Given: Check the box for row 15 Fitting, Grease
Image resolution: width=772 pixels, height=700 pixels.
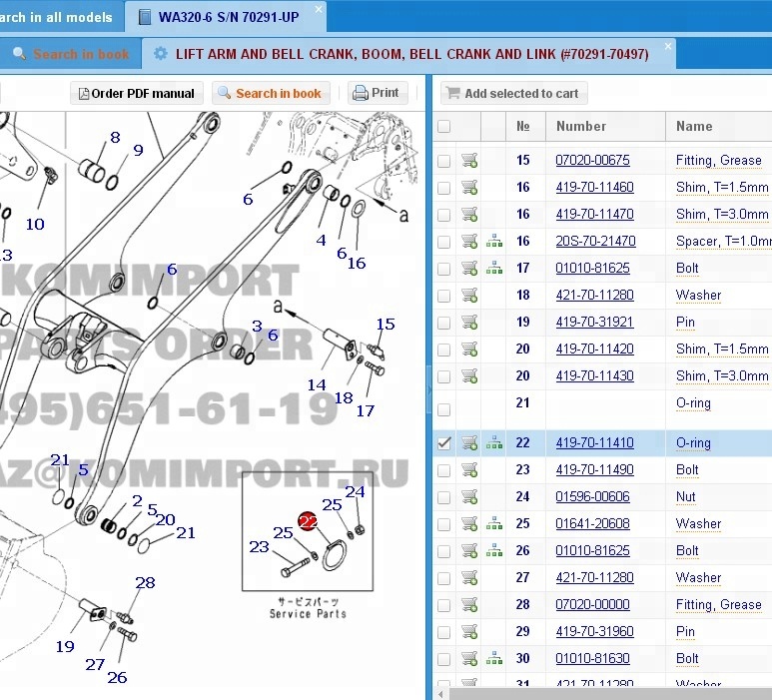Looking at the screenshot, I should [x=443, y=161].
